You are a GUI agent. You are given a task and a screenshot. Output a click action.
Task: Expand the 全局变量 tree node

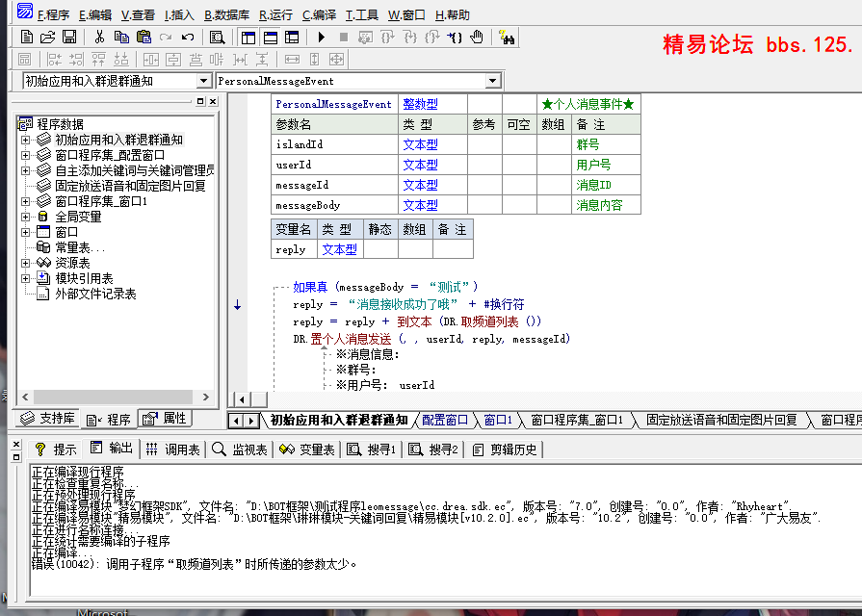(x=26, y=218)
